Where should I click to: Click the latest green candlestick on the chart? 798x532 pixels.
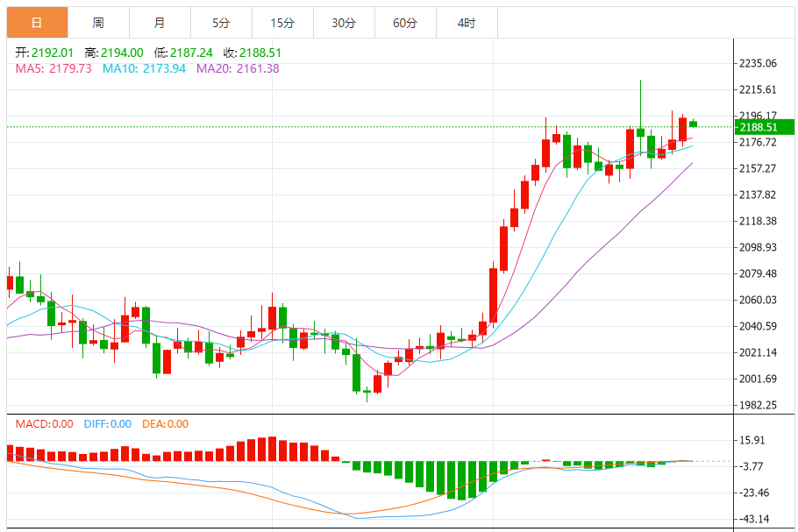coord(693,124)
